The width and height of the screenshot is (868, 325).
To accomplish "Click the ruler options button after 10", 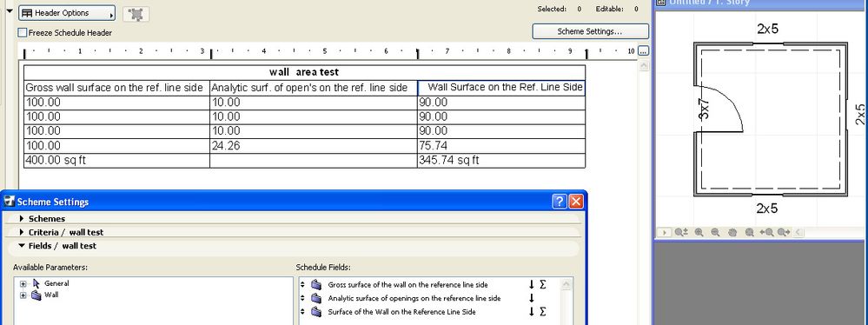I will click(643, 51).
